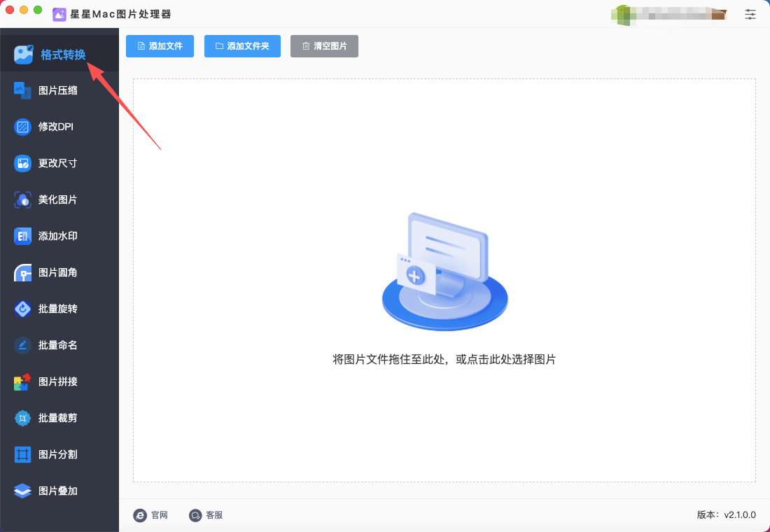Open the 官网 link text
770x532 pixels.
point(160,514)
